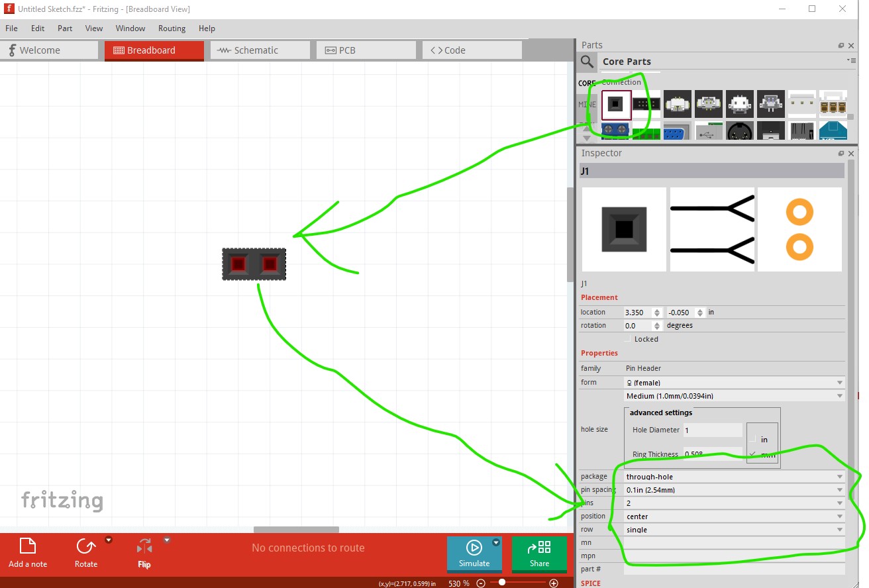Click the zoom slider handle
The height and width of the screenshot is (588, 869).
coord(502,583)
